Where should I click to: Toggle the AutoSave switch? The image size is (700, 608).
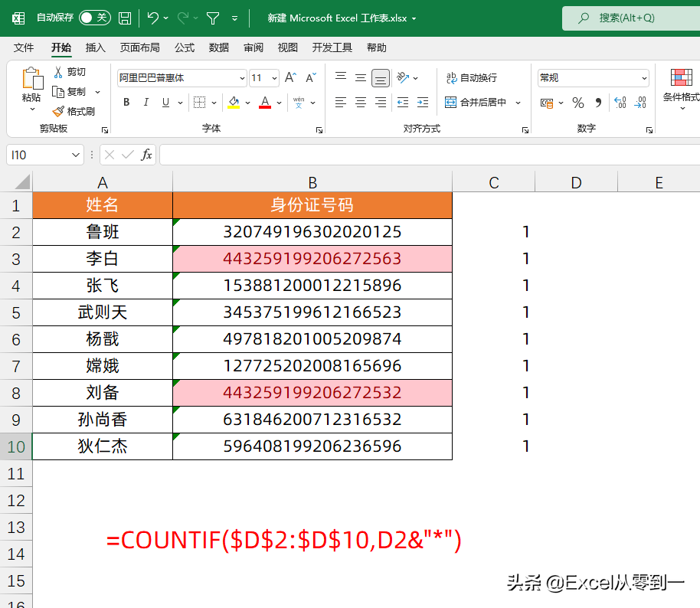click(95, 18)
